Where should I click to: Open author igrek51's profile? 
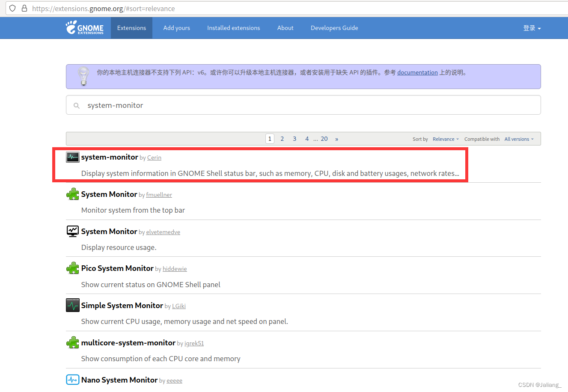pos(194,343)
